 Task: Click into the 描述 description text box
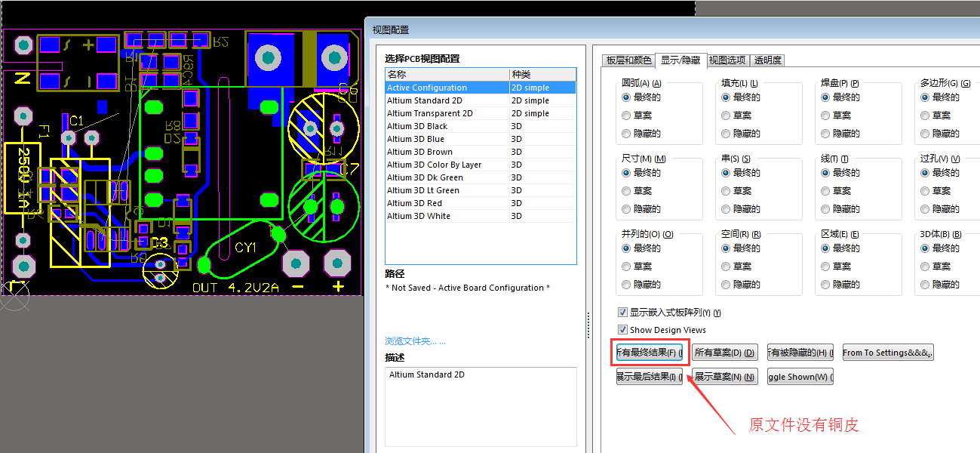tap(481, 406)
